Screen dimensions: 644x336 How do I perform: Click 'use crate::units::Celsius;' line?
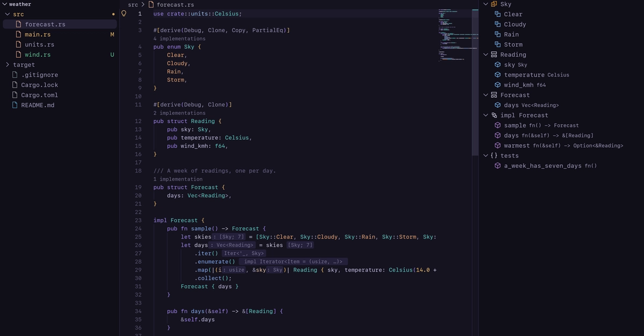(197, 13)
